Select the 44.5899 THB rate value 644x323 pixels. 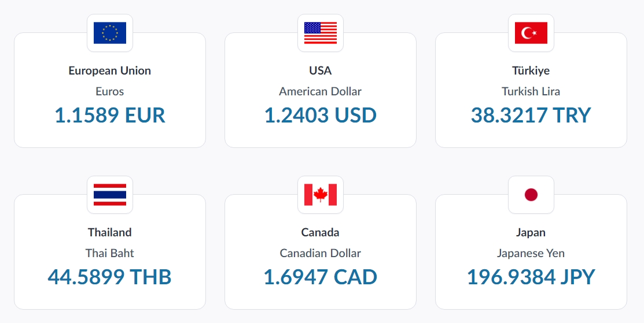110,277
